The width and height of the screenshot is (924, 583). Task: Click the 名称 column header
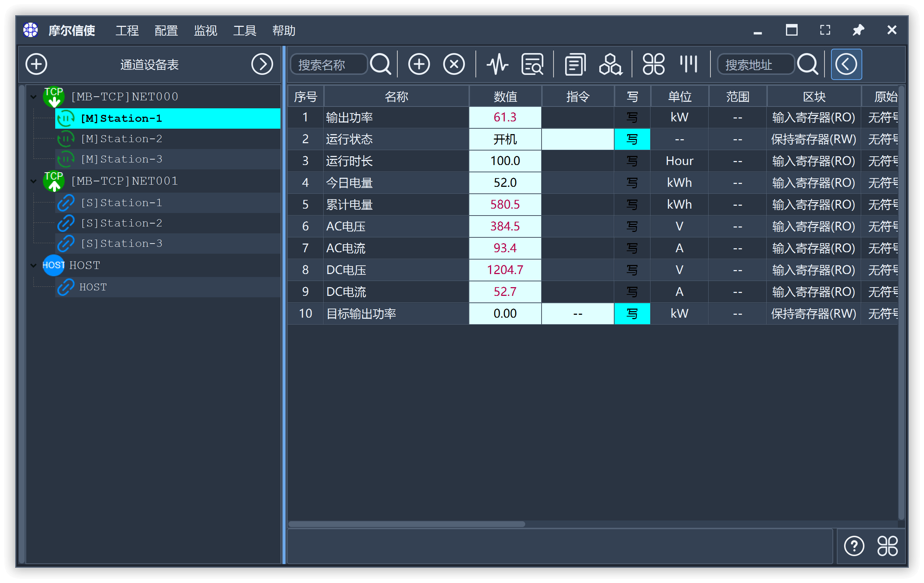pyautogui.click(x=396, y=96)
